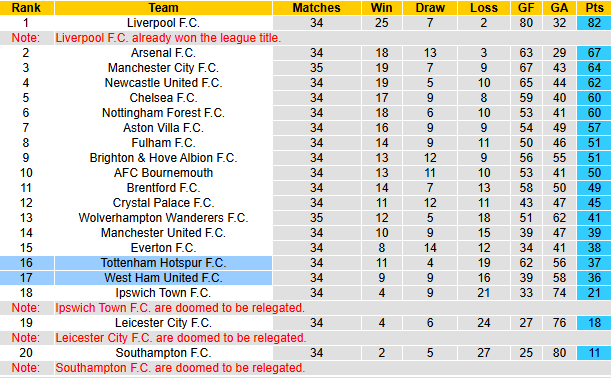Click the GF column header
Viewport: 611px width, 378px height.
(x=526, y=8)
